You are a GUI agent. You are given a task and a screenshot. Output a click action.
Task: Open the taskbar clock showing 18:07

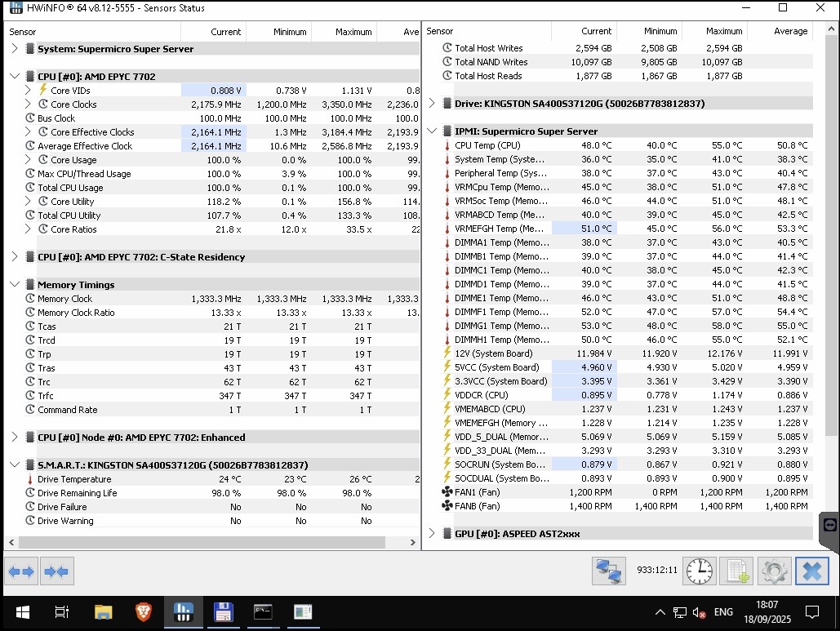click(x=767, y=611)
